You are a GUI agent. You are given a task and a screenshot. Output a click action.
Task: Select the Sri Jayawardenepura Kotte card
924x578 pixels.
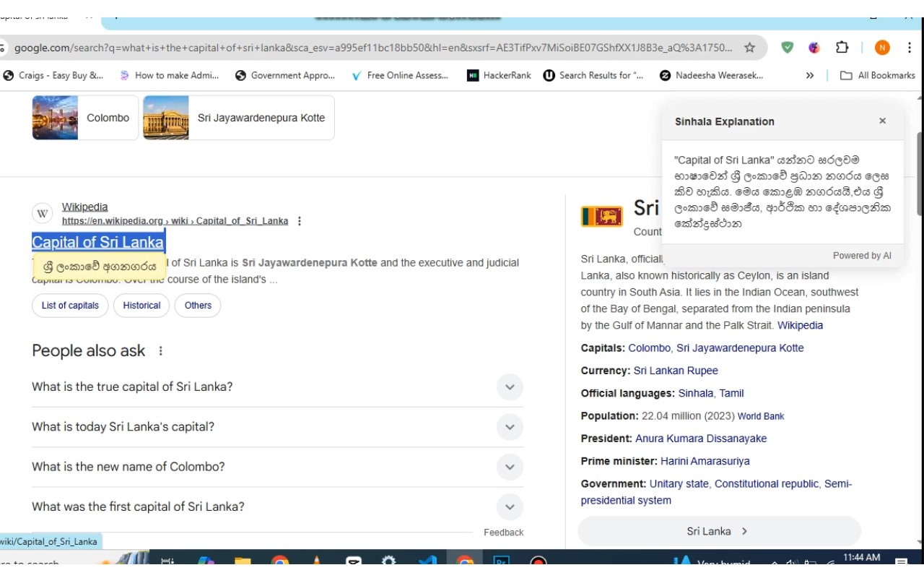coord(239,118)
